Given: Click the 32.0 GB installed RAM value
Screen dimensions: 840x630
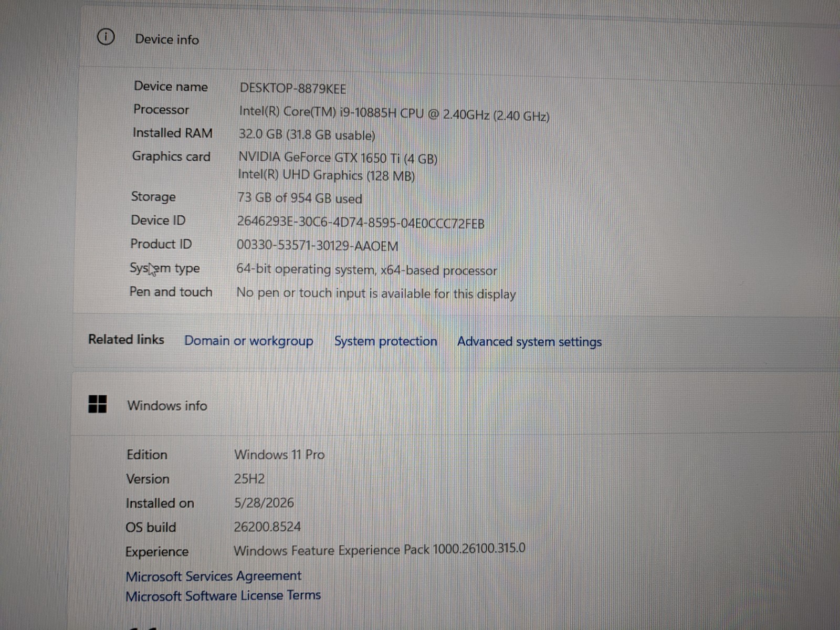Looking at the screenshot, I should click(307, 134).
